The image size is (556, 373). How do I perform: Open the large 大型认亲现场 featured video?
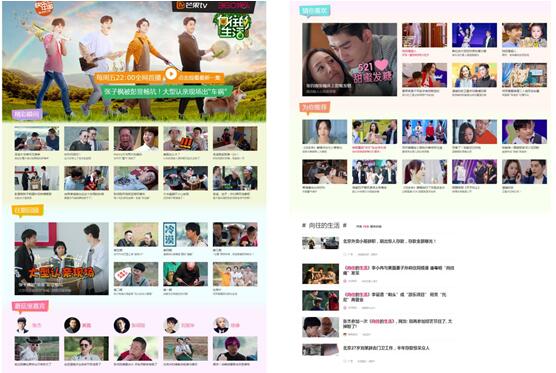(x=61, y=258)
